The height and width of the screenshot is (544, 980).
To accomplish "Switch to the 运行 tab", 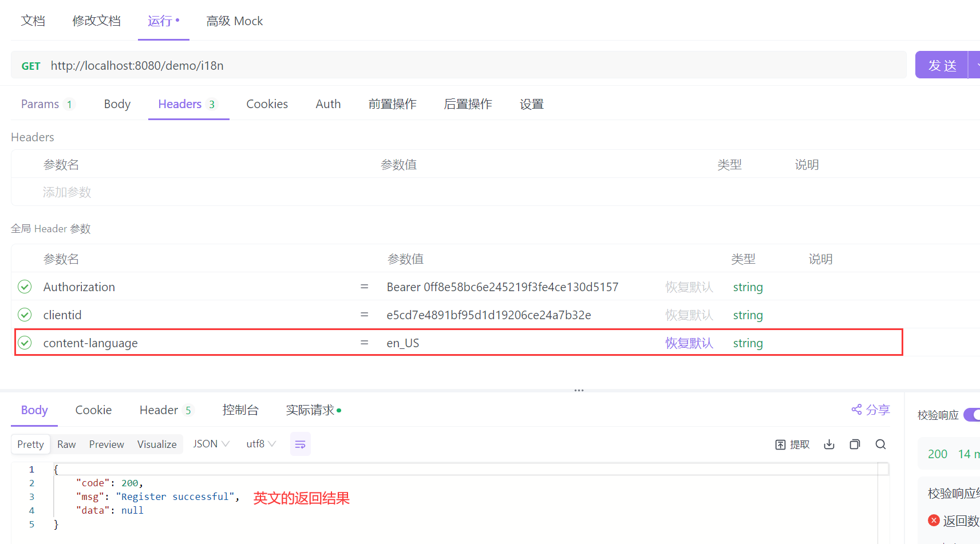I will [x=163, y=21].
